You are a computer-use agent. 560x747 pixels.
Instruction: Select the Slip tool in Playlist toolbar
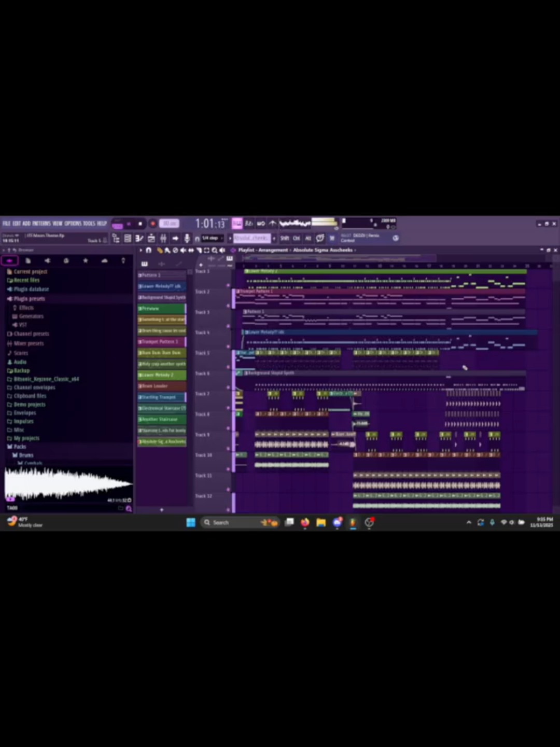tap(190, 250)
